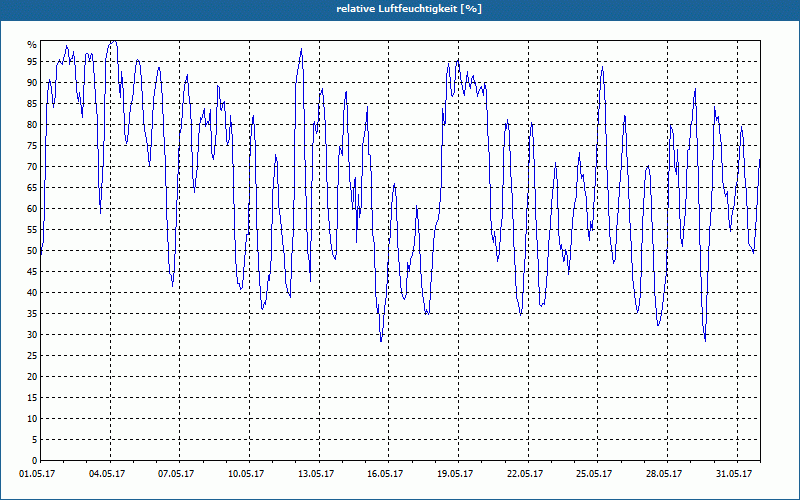Click the y-axis value 25

tap(32, 356)
